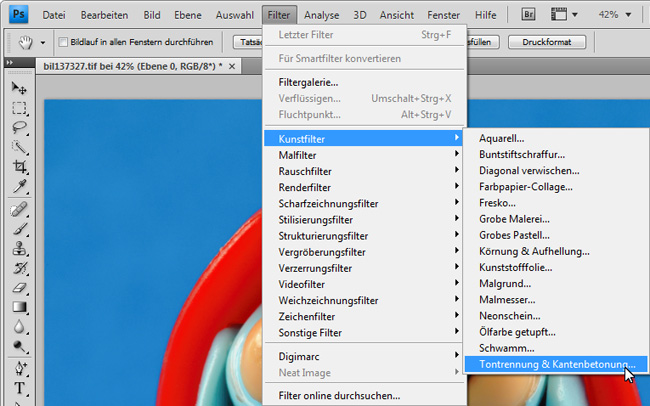Open 'Filtergalerie...' from the Filter menu

[x=308, y=82]
